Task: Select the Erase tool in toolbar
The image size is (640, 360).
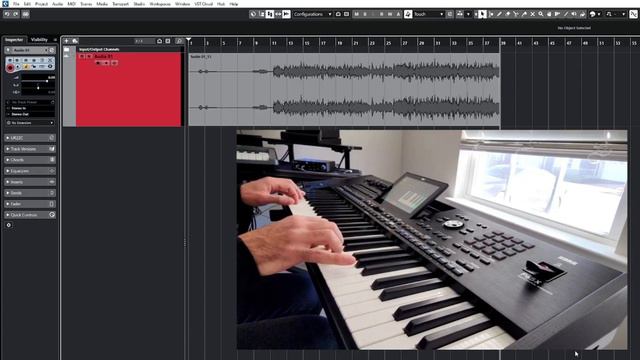Action: click(x=508, y=14)
